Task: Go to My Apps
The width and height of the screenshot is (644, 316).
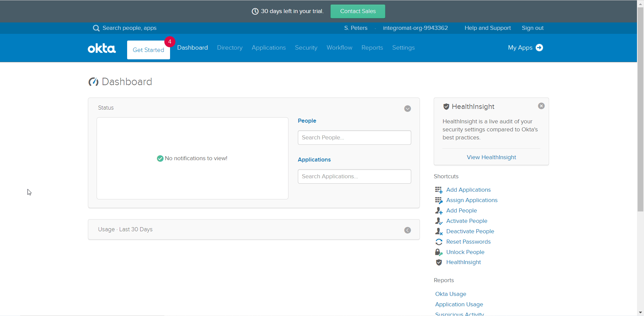Action: pos(520,48)
